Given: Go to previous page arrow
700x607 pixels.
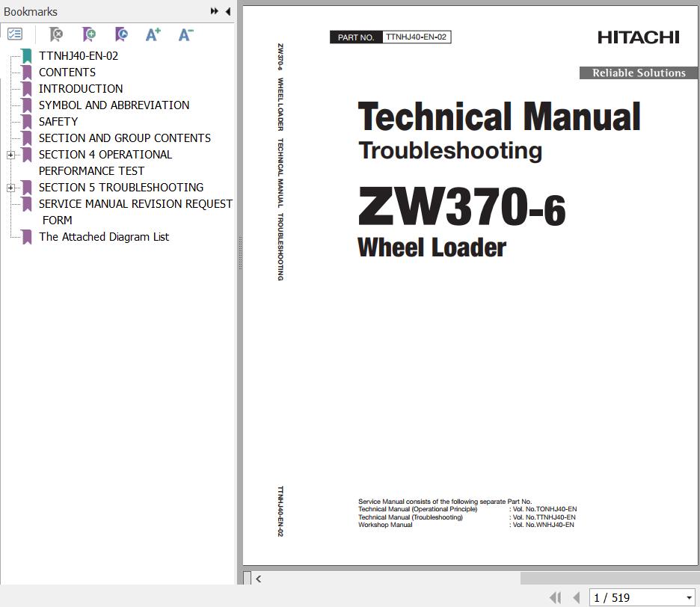Looking at the screenshot, I should [577, 597].
